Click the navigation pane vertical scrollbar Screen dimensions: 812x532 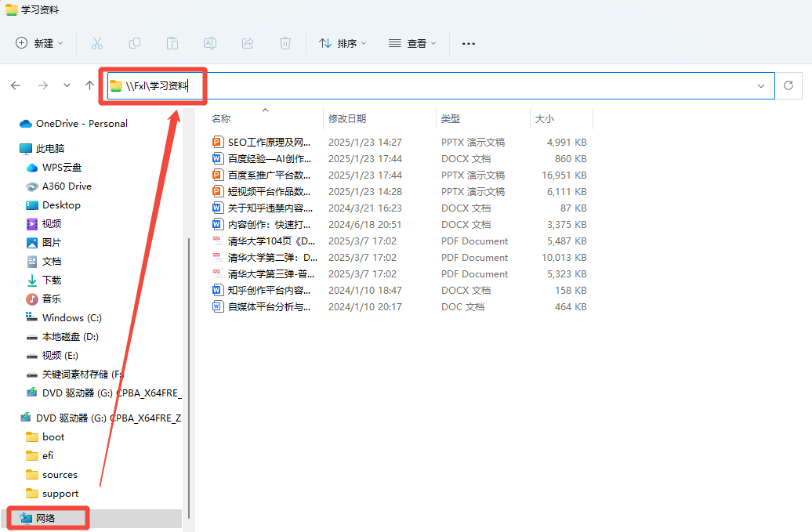click(189, 378)
